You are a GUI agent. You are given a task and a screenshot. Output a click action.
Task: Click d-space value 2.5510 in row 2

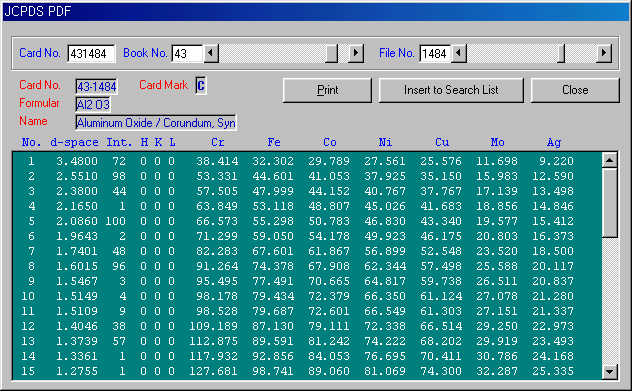pos(77,176)
